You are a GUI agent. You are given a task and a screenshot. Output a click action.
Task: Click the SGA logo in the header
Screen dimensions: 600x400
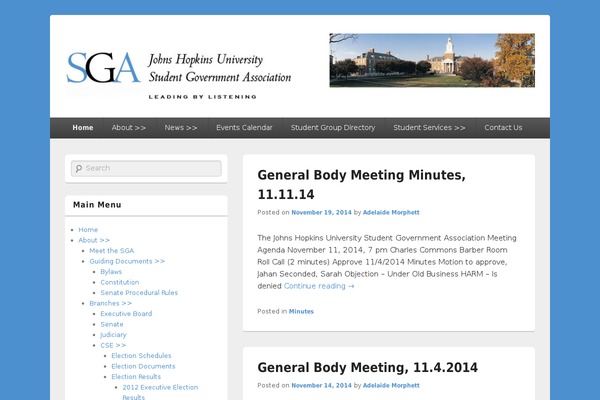tap(103, 68)
